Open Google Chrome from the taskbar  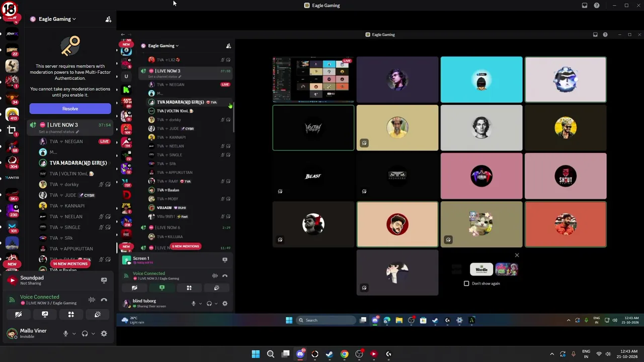[344, 354]
